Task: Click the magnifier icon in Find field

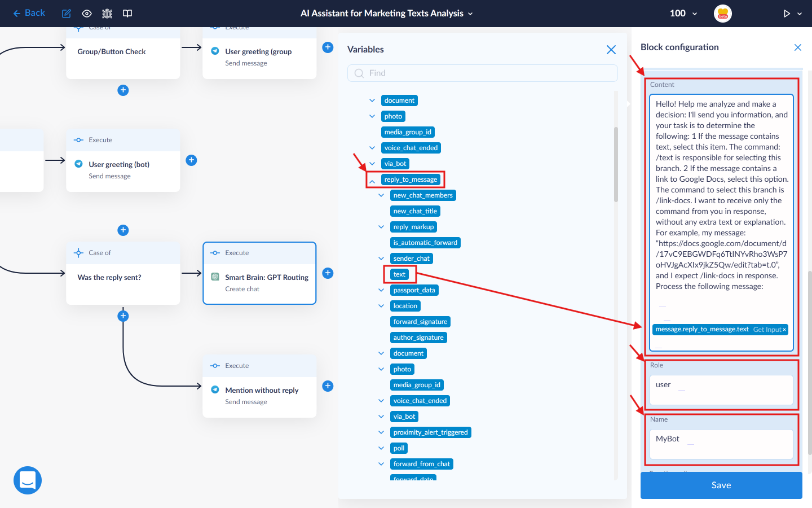Action: [359, 73]
